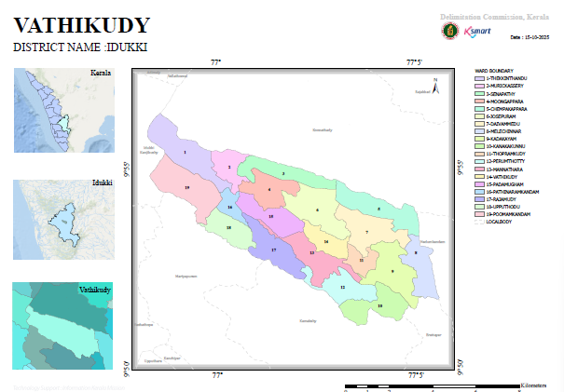Open the Kerala state inset map
Screen dimensions: 564x392
[64, 110]
